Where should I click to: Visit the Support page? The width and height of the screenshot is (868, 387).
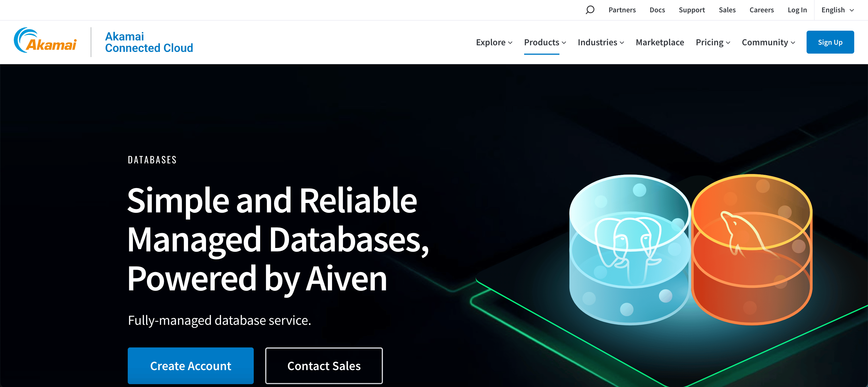692,10
